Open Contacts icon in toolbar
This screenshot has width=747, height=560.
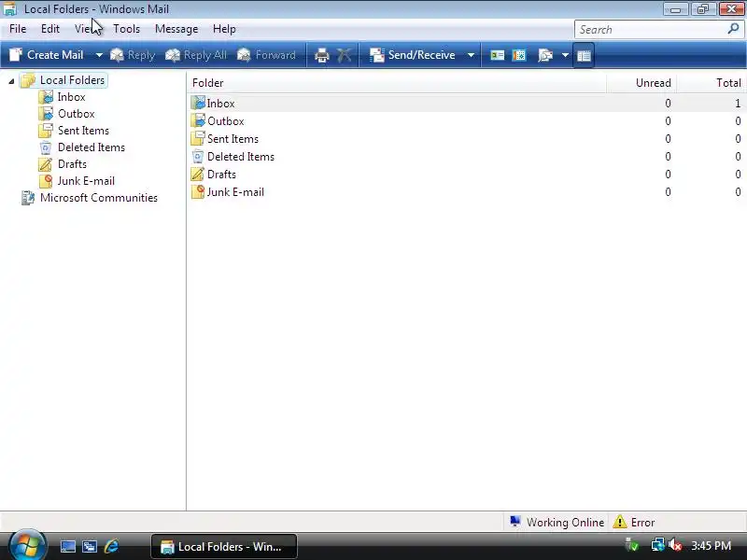[x=498, y=55]
